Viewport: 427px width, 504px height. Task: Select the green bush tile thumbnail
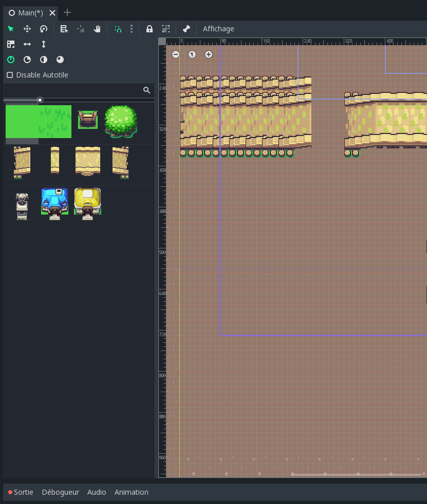pyautogui.click(x=121, y=122)
